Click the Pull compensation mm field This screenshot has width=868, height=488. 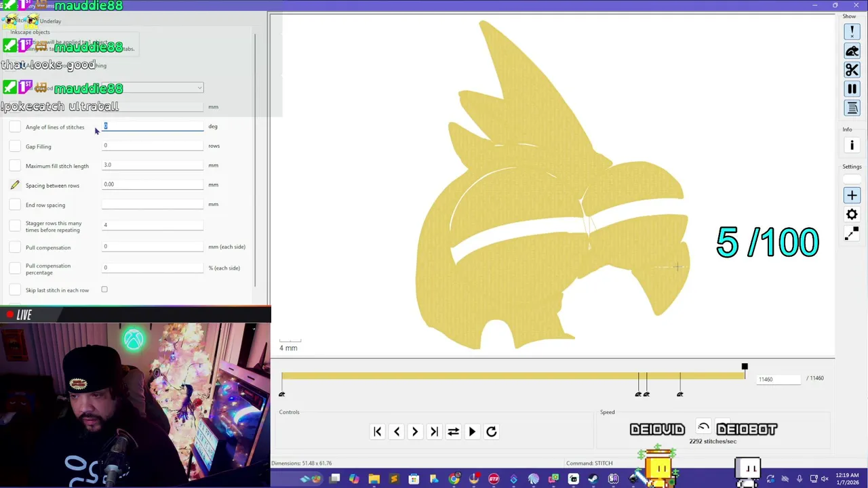(153, 247)
